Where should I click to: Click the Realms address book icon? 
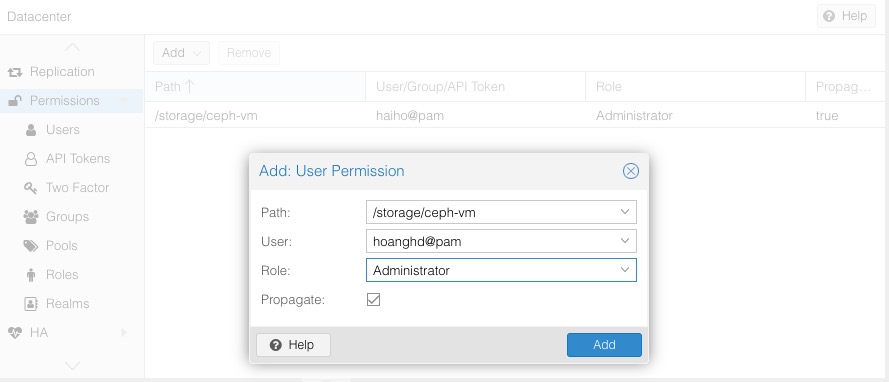31,304
